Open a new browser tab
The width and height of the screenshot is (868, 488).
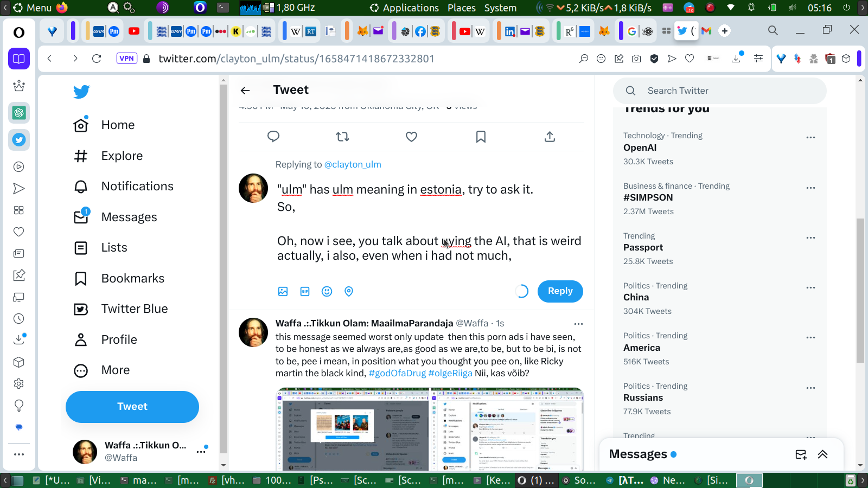(725, 31)
